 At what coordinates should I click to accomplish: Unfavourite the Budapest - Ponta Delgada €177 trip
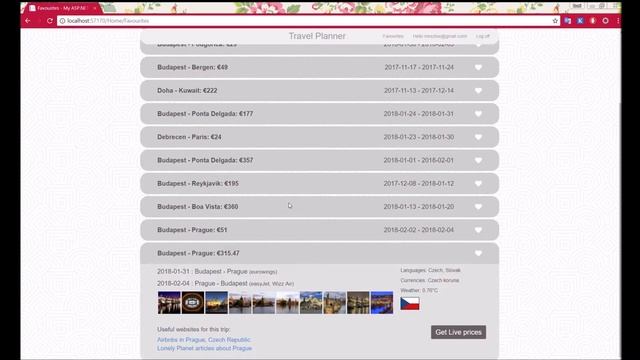tap(478, 114)
